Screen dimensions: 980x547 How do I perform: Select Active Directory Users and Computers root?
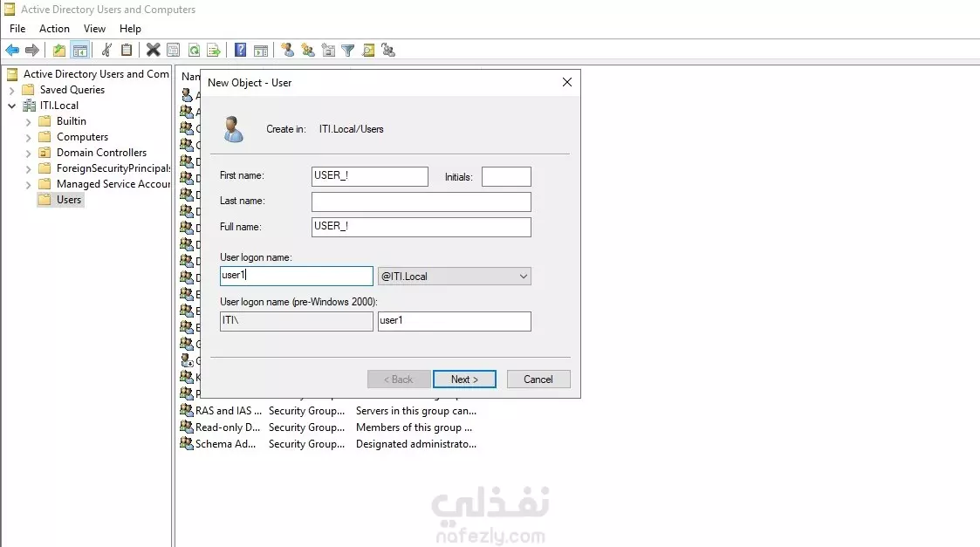(x=96, y=74)
